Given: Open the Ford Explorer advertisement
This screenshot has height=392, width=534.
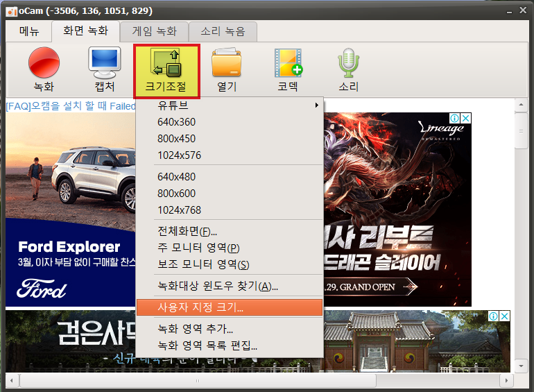Looking at the screenshot, I should click(x=71, y=210).
